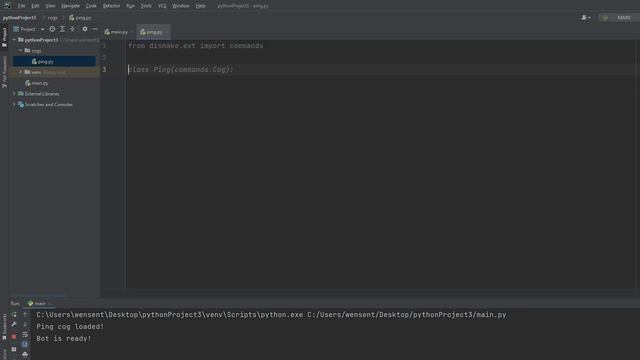Open the Tools menu
This screenshot has height=360, width=640.
[146, 6]
